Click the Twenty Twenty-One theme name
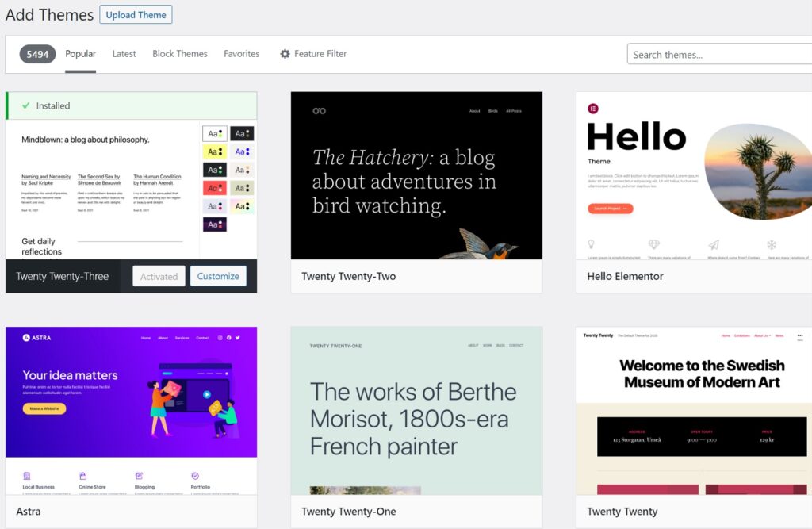This screenshot has width=812, height=529. tap(349, 512)
